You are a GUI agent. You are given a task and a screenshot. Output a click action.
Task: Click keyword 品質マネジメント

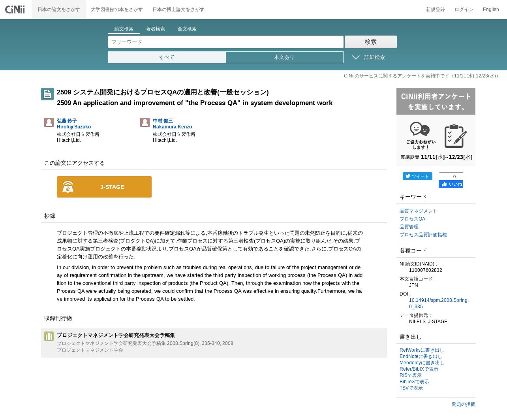(x=419, y=211)
